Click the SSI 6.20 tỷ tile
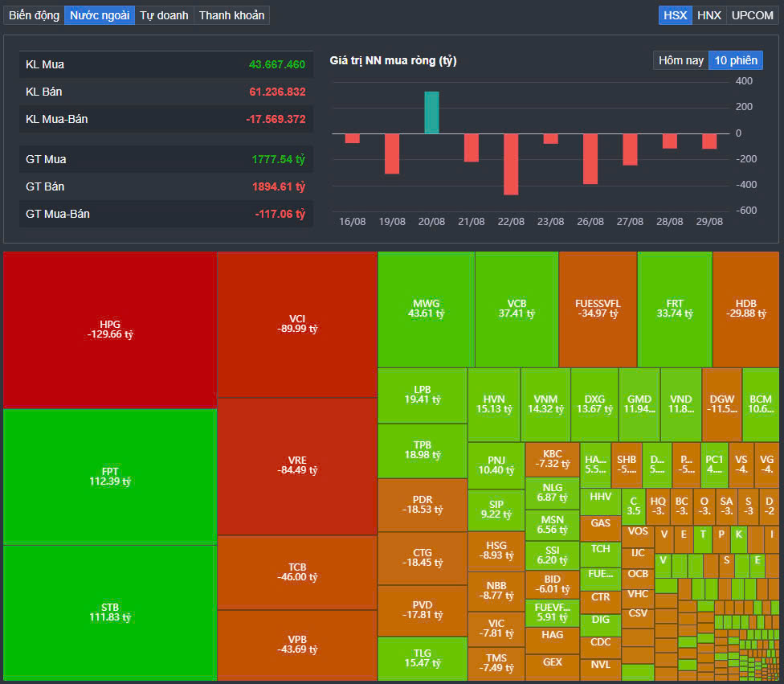 click(553, 555)
